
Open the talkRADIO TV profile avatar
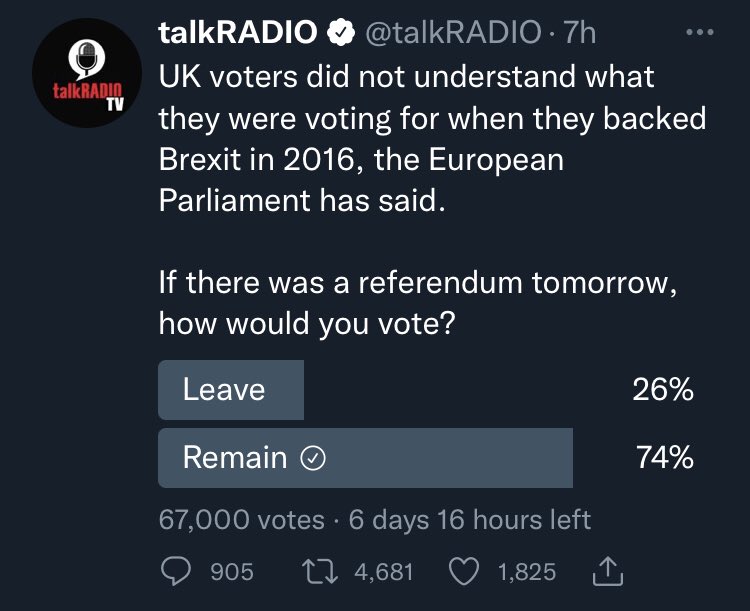tap(87, 73)
